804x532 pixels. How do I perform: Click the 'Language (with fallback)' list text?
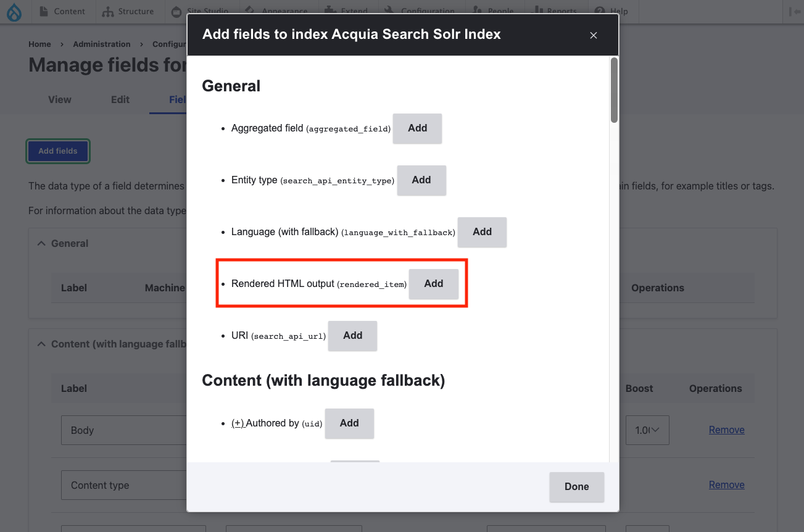[284, 232]
